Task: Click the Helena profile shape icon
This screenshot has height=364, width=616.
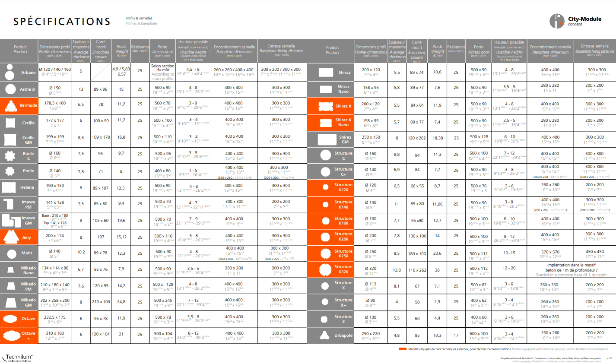Action: pyautogui.click(x=9, y=187)
